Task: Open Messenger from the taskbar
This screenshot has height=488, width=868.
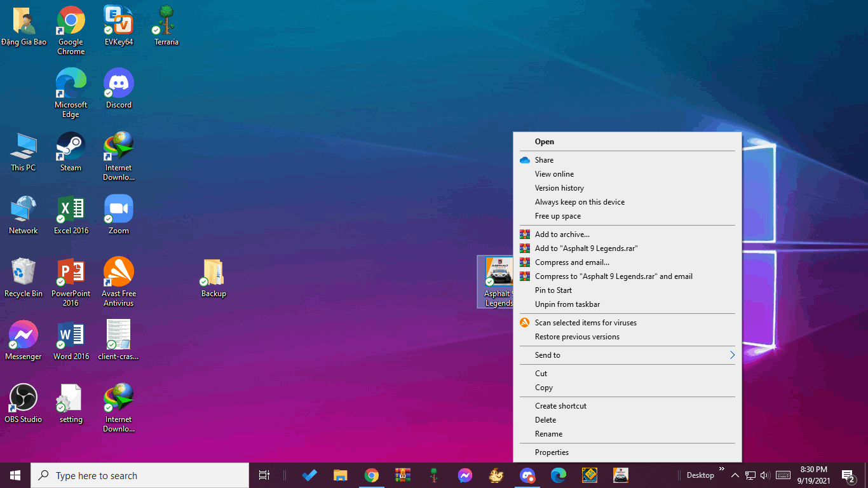Action: [x=465, y=475]
